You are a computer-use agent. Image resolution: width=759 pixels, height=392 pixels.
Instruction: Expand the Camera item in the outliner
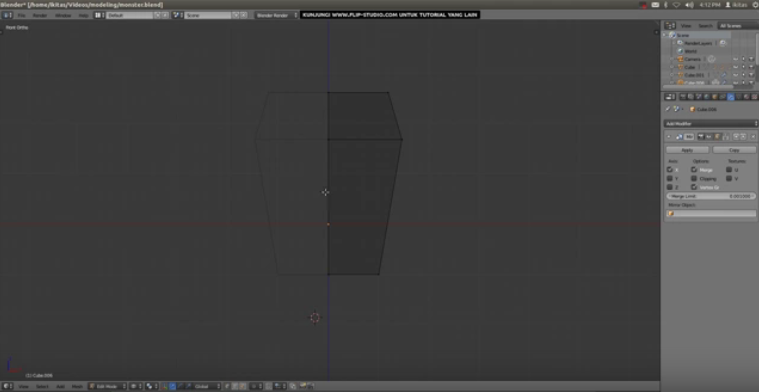pos(672,59)
